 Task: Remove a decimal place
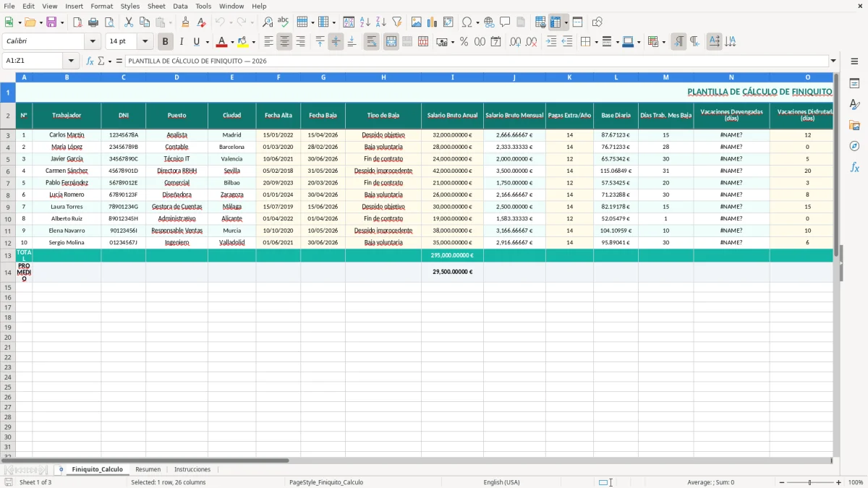tap(532, 42)
